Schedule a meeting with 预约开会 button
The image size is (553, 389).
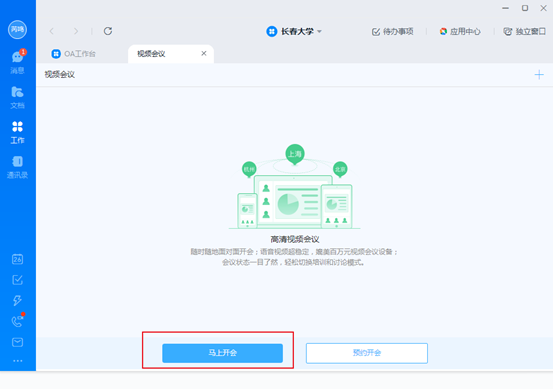pos(367,353)
